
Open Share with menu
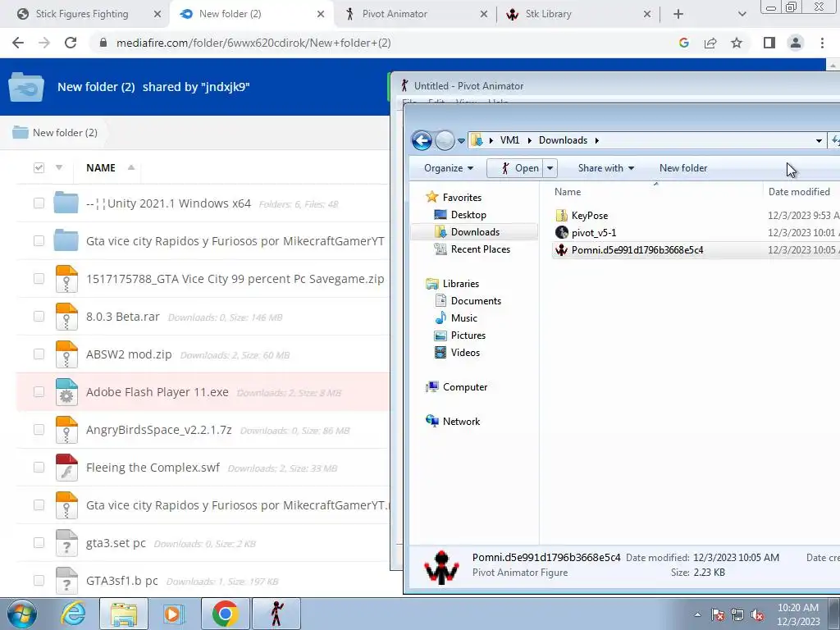click(x=606, y=168)
